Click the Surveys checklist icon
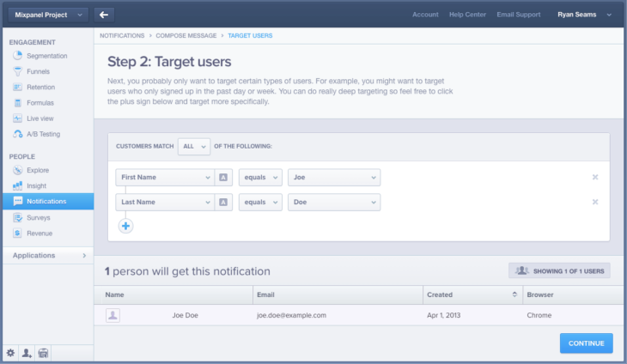The height and width of the screenshot is (364, 627). click(17, 217)
